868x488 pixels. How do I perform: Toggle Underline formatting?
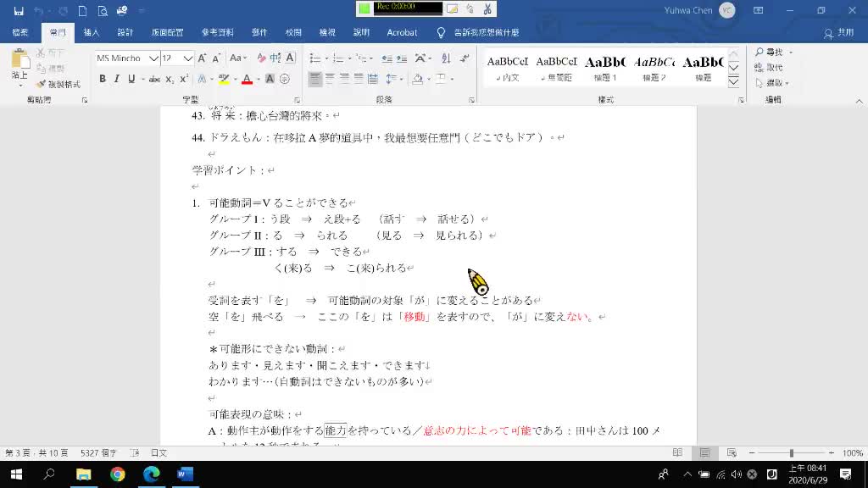click(131, 79)
